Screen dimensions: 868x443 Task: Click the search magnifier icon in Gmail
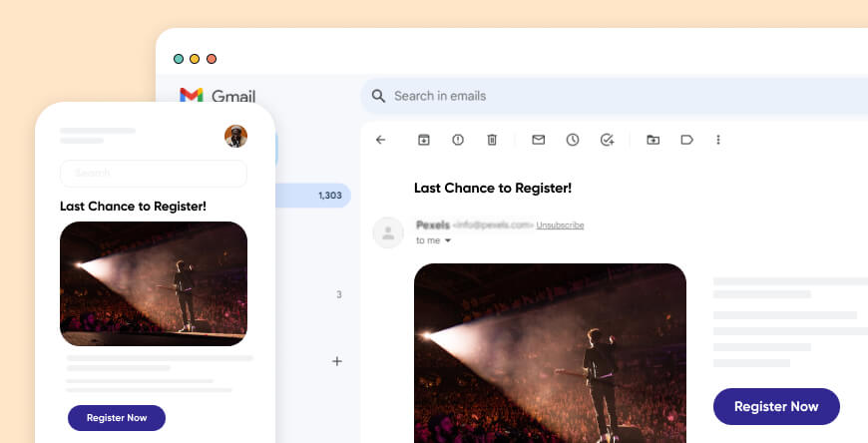[x=378, y=96]
